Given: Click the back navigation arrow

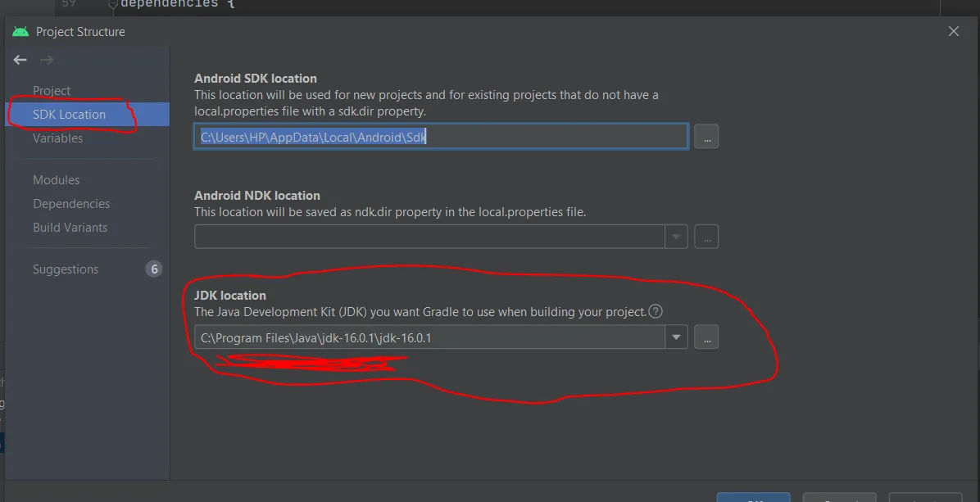Looking at the screenshot, I should 20,60.
